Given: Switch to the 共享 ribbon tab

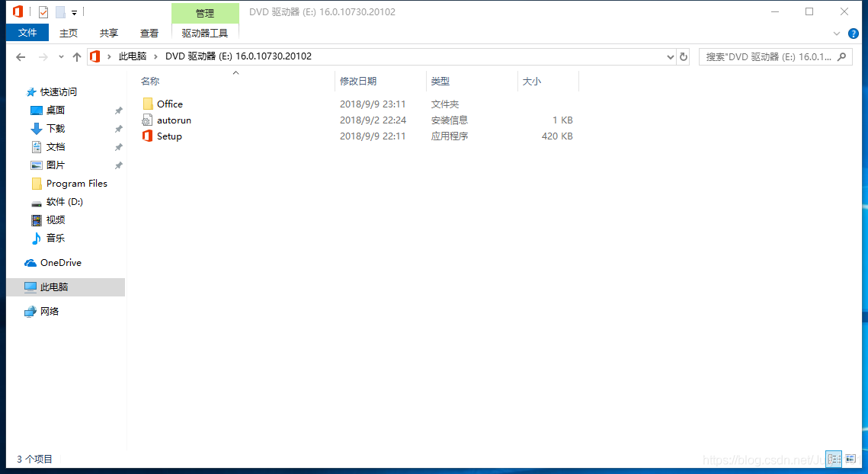Looking at the screenshot, I should [x=109, y=34].
